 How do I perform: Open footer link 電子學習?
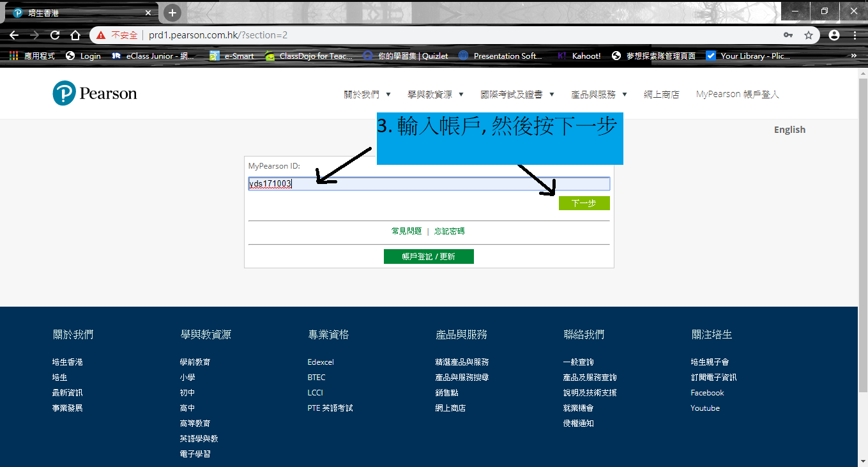(x=195, y=454)
